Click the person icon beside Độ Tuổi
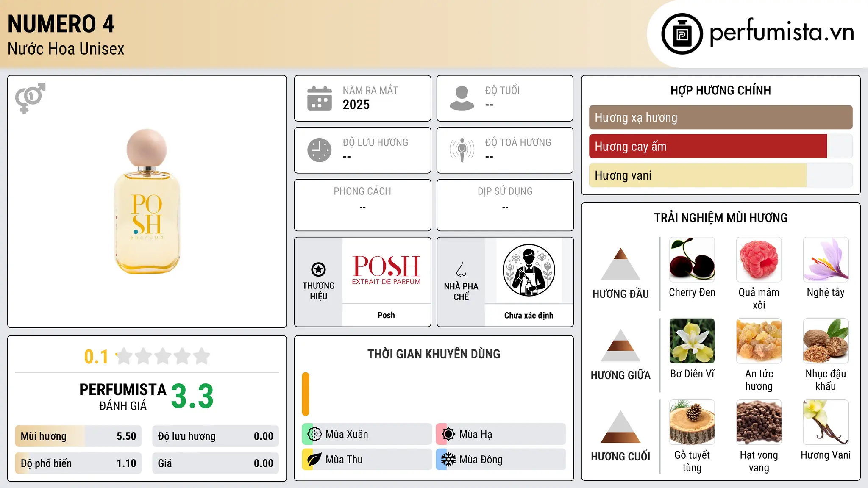Viewport: 868px width, 488px height. pos(462,98)
